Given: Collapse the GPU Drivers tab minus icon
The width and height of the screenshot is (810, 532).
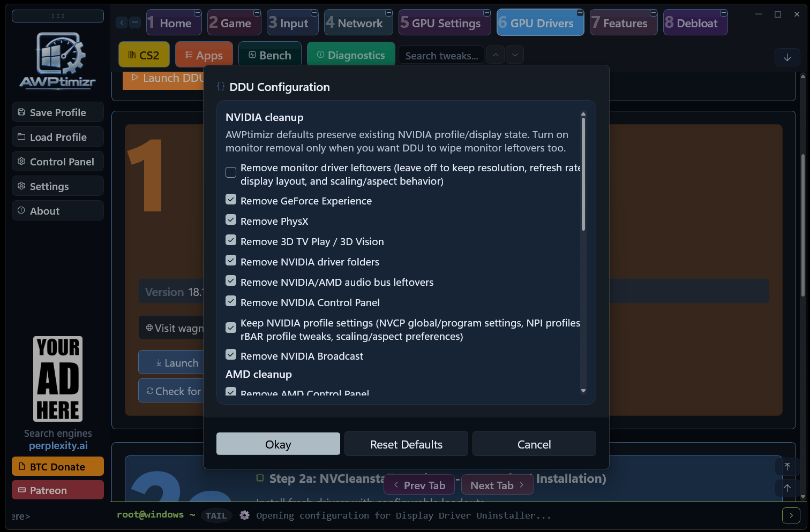Looking at the screenshot, I should pyautogui.click(x=580, y=13).
